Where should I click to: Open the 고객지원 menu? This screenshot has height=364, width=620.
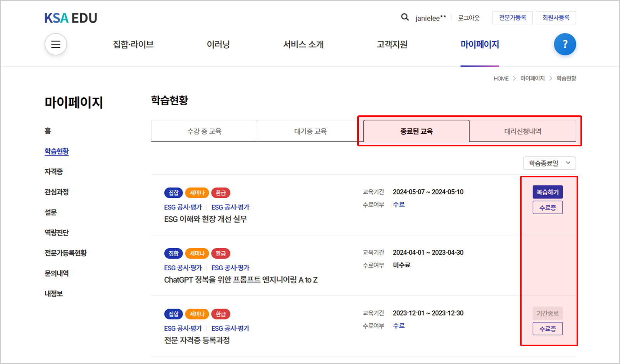coord(392,45)
